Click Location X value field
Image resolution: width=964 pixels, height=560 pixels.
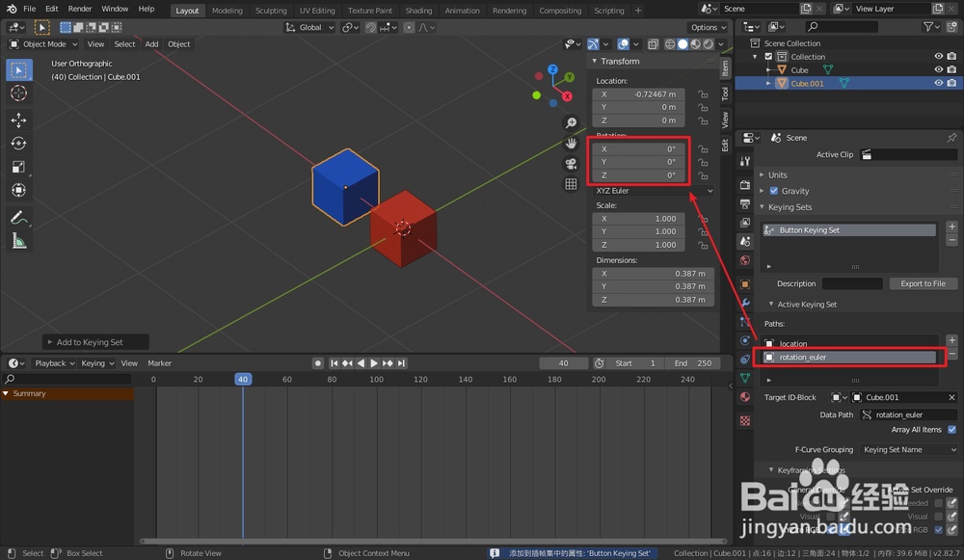639,94
